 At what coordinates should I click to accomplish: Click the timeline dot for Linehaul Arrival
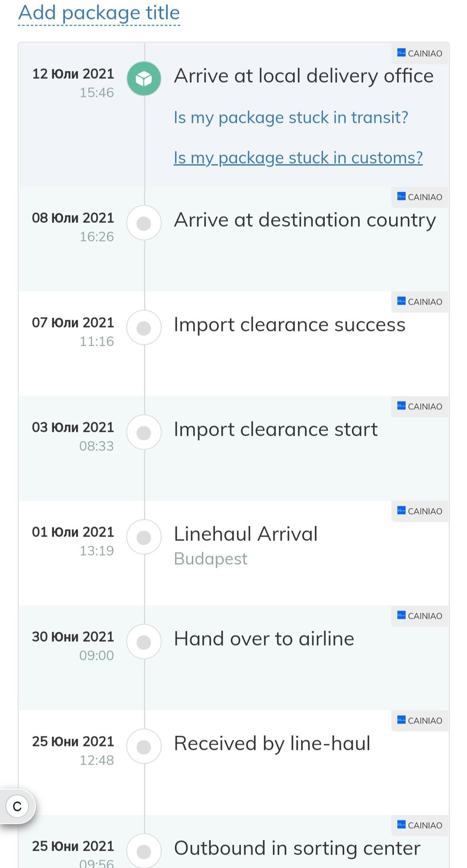[144, 537]
